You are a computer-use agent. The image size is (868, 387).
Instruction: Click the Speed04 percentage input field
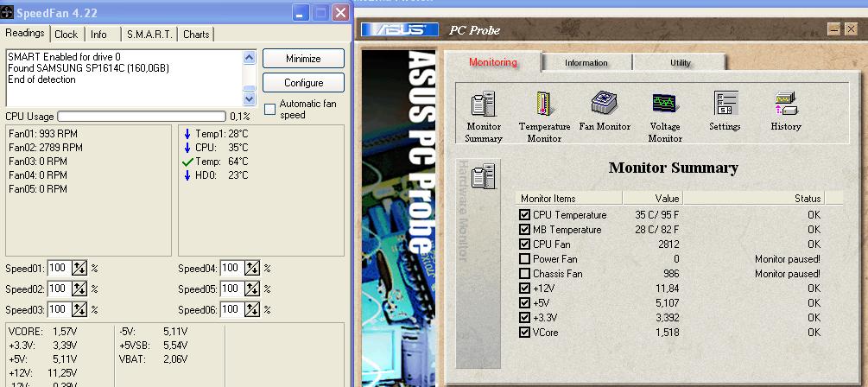(232, 268)
